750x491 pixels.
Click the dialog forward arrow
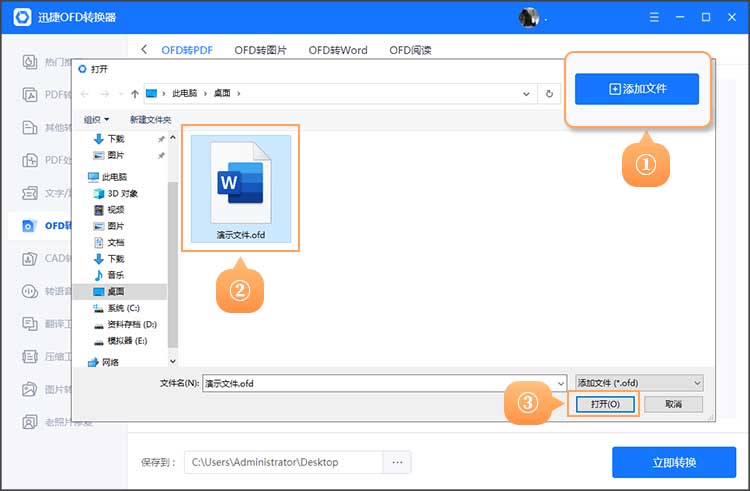click(104, 94)
